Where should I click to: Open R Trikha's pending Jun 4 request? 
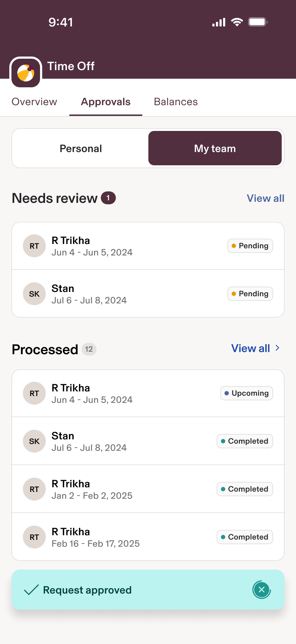[148, 246]
